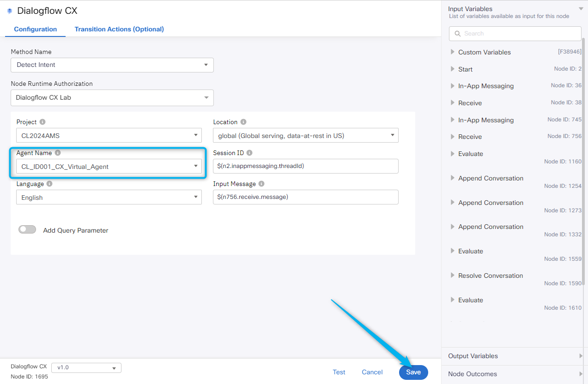Expand In-App Messaging Node ID 36

click(453, 85)
